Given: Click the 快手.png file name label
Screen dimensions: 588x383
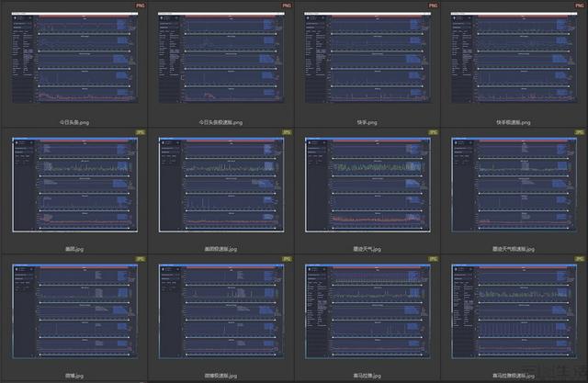Looking at the screenshot, I should tap(367, 122).
